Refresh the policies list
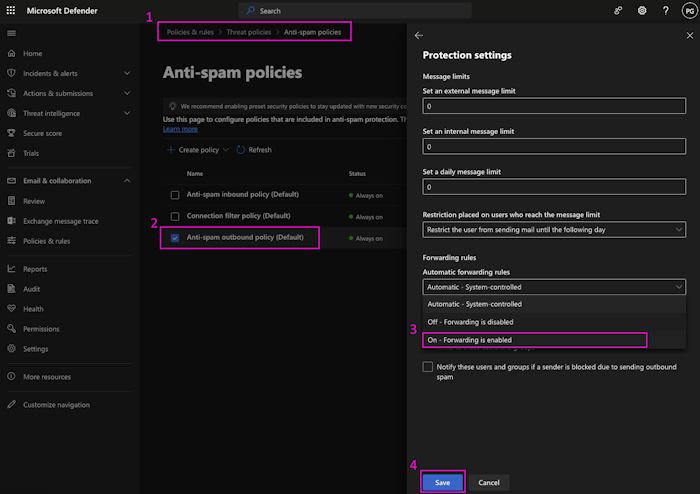700x494 pixels. [x=254, y=150]
